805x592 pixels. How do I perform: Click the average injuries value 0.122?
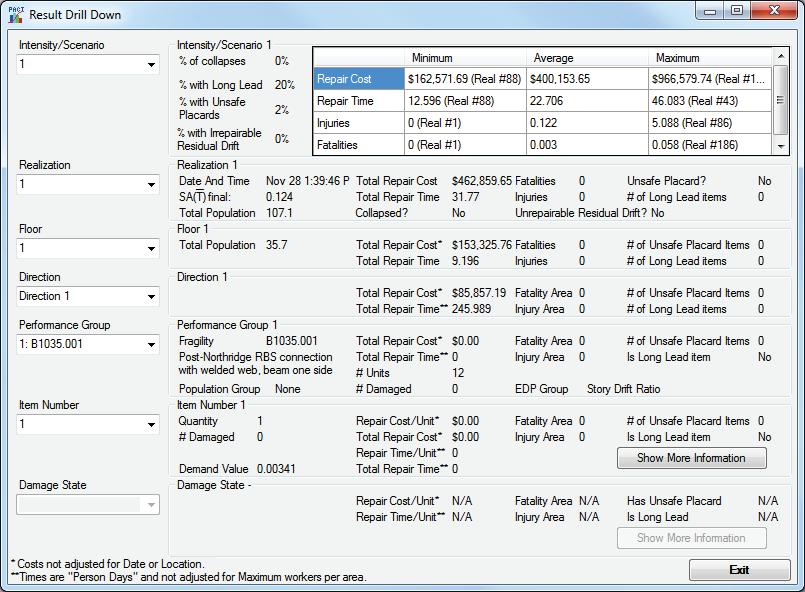coord(587,123)
